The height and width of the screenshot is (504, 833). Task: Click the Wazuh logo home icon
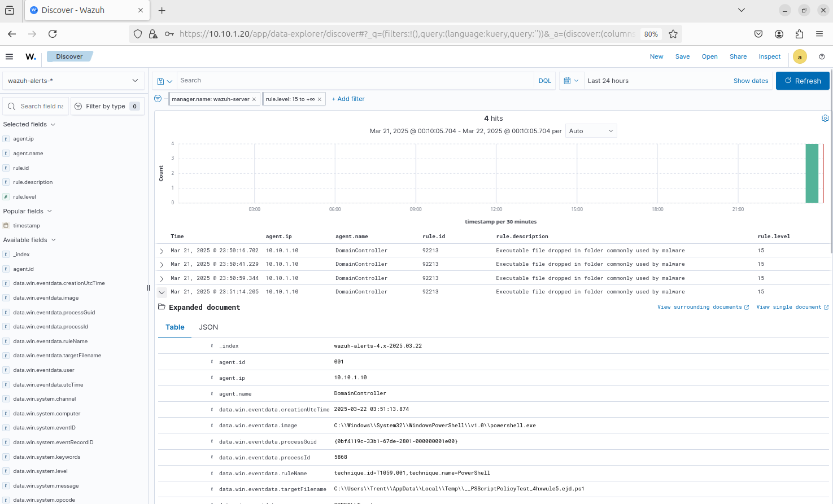[30, 56]
